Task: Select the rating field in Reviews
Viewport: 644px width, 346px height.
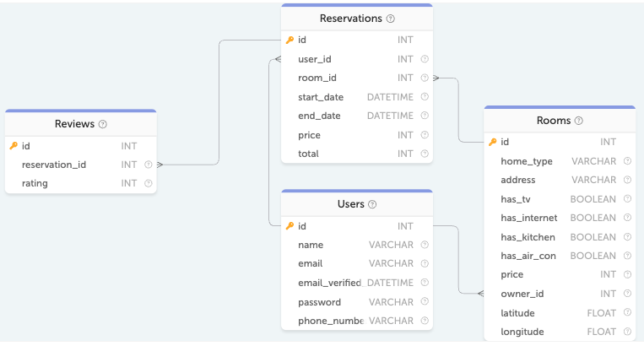Action: pos(35,183)
